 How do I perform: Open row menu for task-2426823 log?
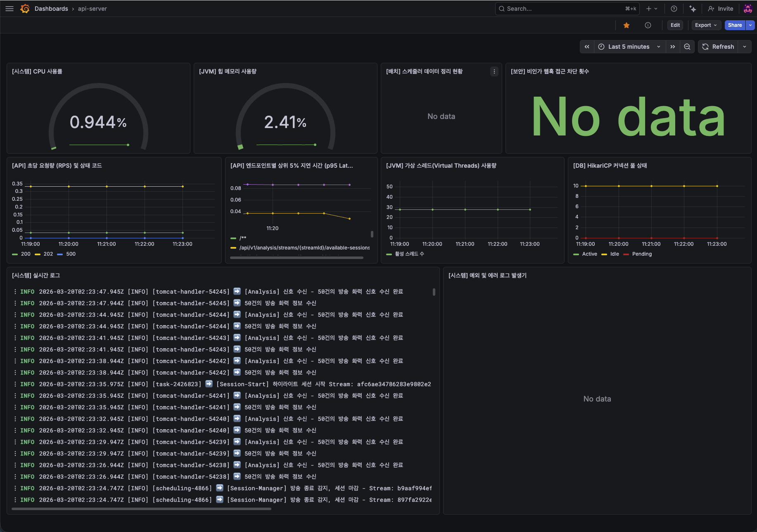15,384
